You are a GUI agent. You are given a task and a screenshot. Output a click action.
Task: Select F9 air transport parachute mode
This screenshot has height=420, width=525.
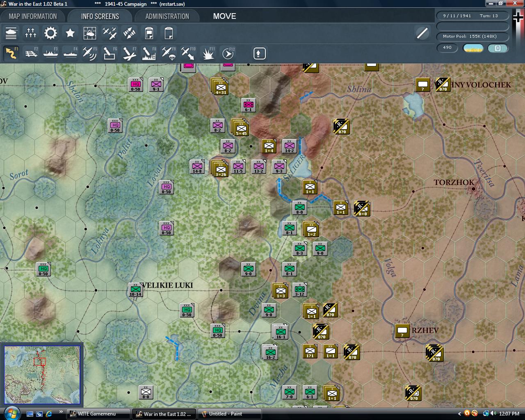pos(169,53)
